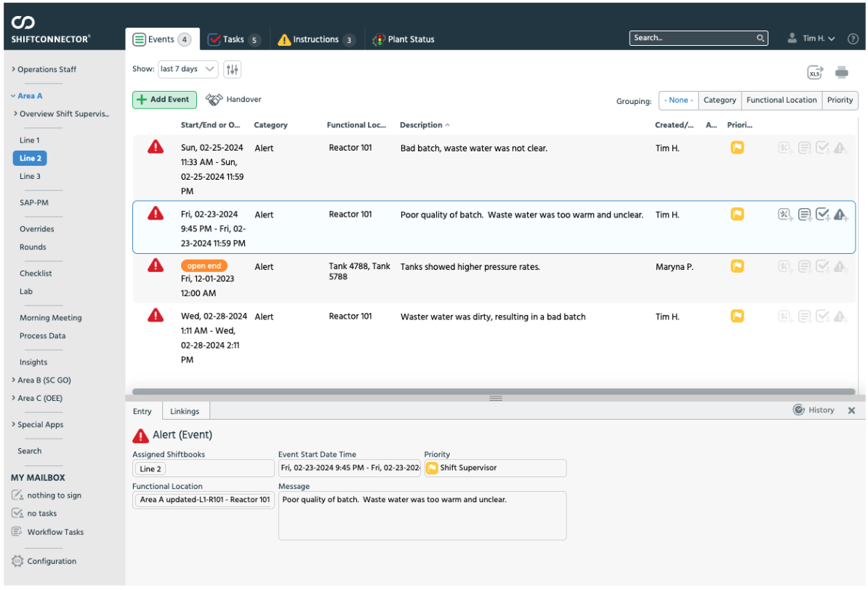Click the printer icon

pyautogui.click(x=842, y=72)
